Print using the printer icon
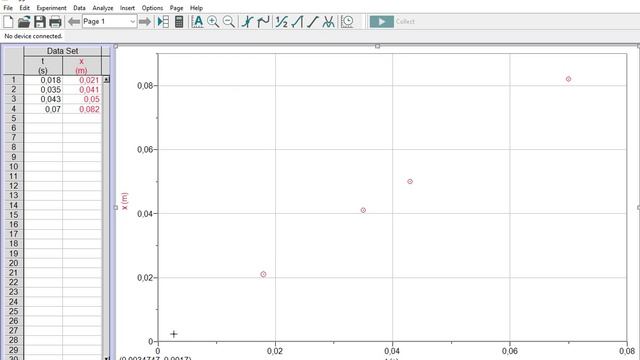Viewport: 640px width, 360px height. 55,22
